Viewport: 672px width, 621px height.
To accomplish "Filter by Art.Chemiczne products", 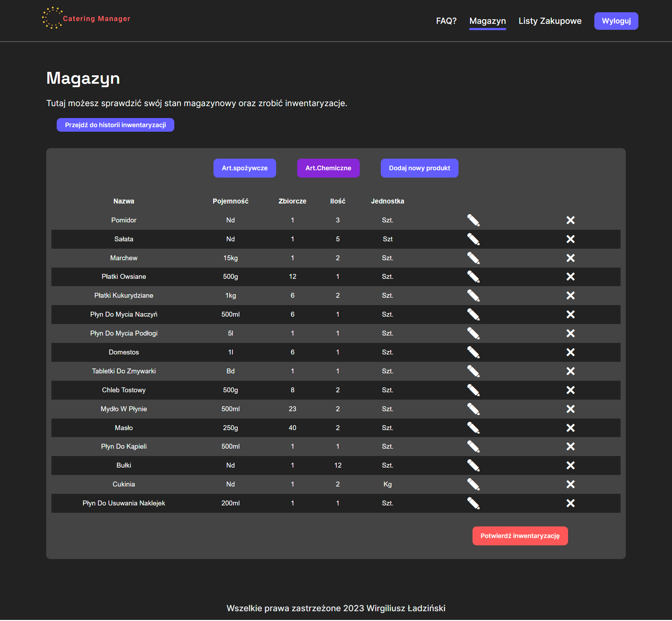I will click(328, 168).
